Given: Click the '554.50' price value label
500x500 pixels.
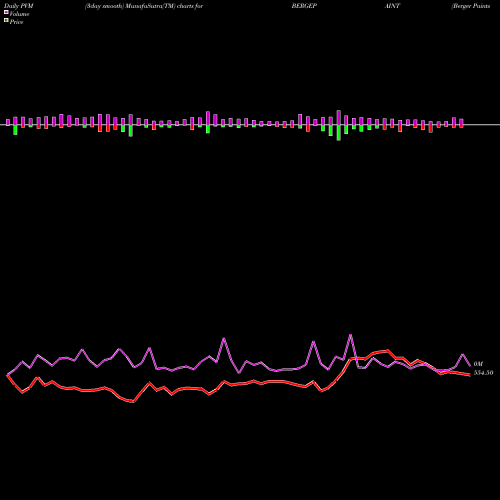Looking at the screenshot, I should click(x=483, y=373).
